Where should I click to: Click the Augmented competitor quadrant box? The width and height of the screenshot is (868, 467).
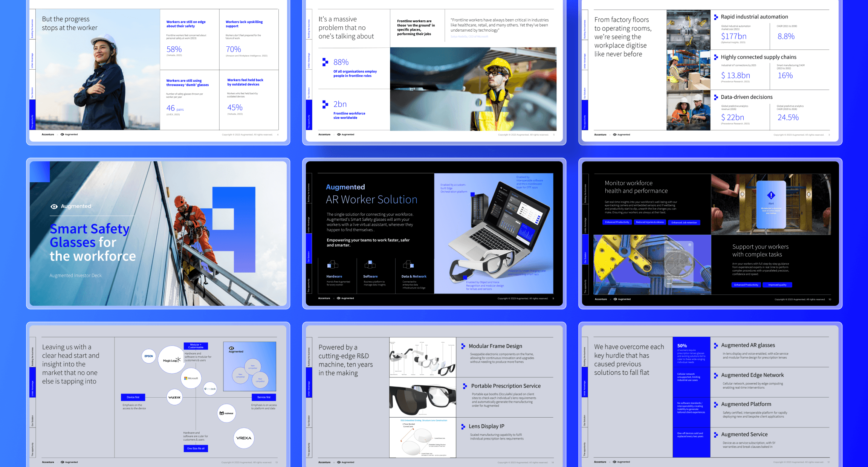click(250, 366)
